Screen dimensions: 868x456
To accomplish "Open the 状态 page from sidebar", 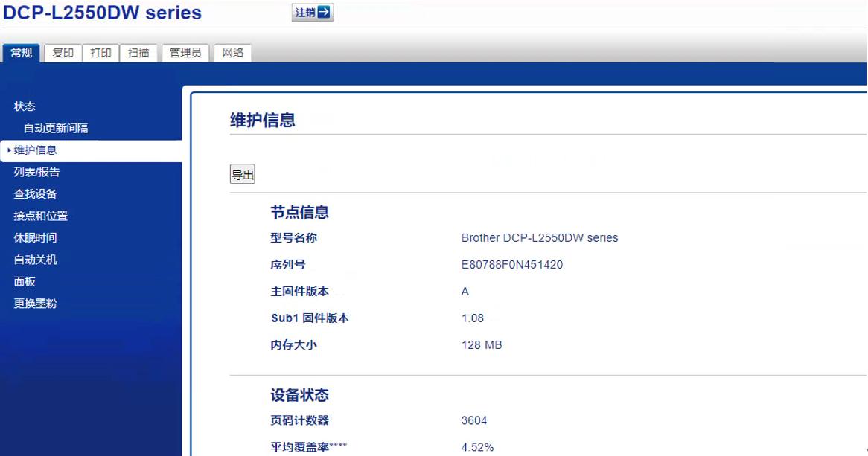I will pos(25,106).
